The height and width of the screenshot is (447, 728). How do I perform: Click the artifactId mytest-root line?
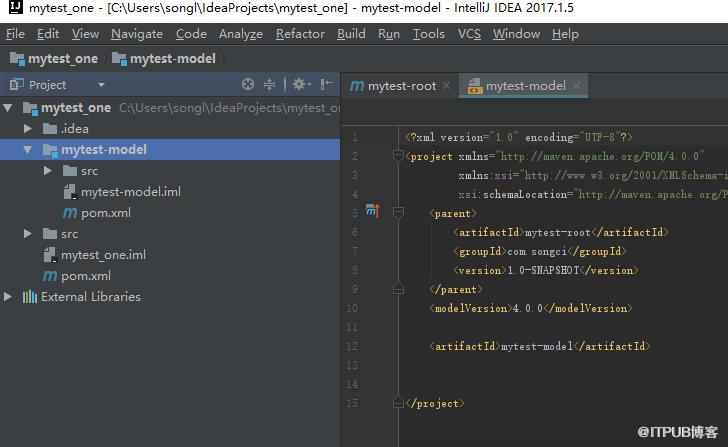tap(561, 232)
